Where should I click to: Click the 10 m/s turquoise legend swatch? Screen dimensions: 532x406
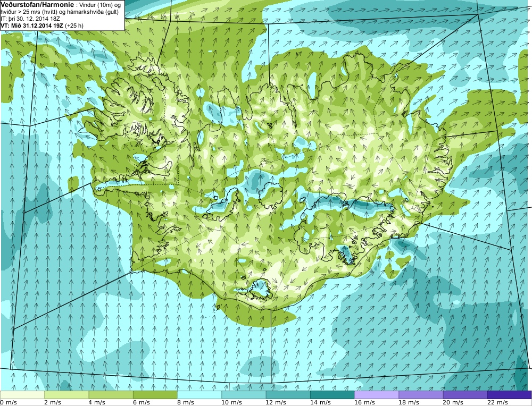coord(244,394)
